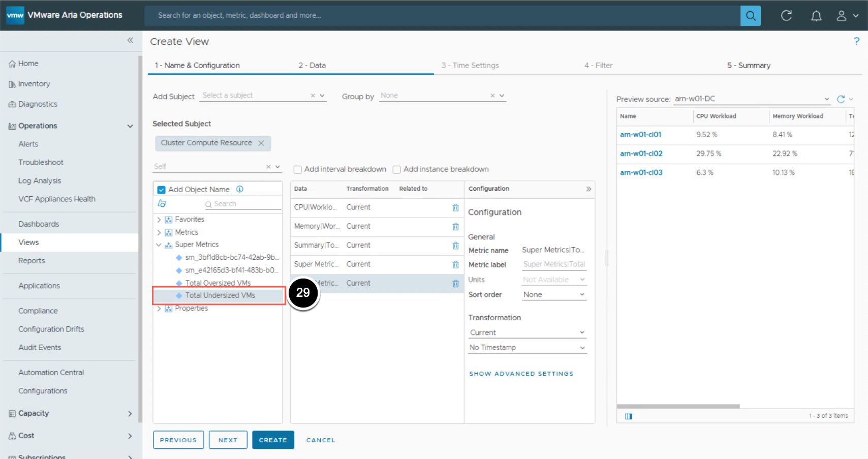Open the help question mark icon
This screenshot has width=868, height=459.
tap(856, 41)
